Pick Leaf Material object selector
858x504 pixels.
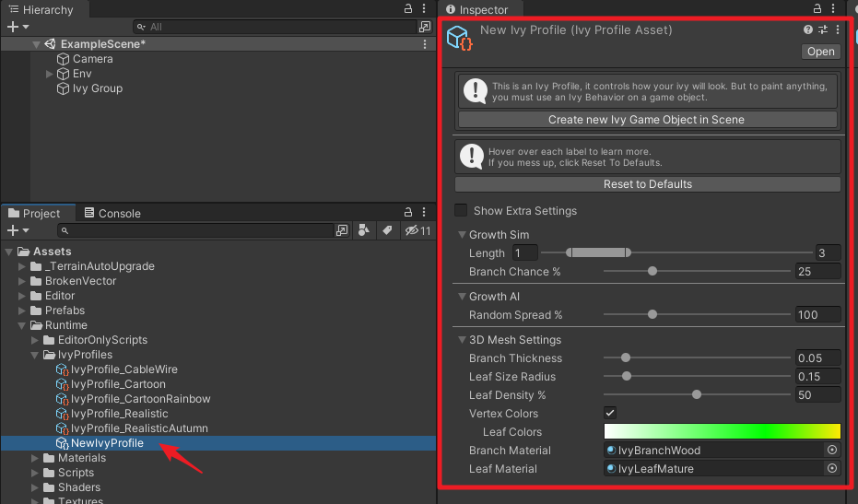point(832,468)
